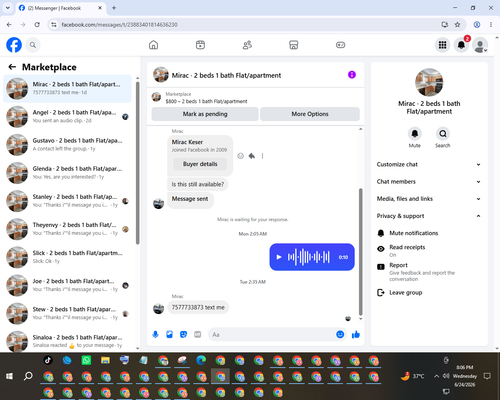Go to Home feed icon

coord(153,45)
